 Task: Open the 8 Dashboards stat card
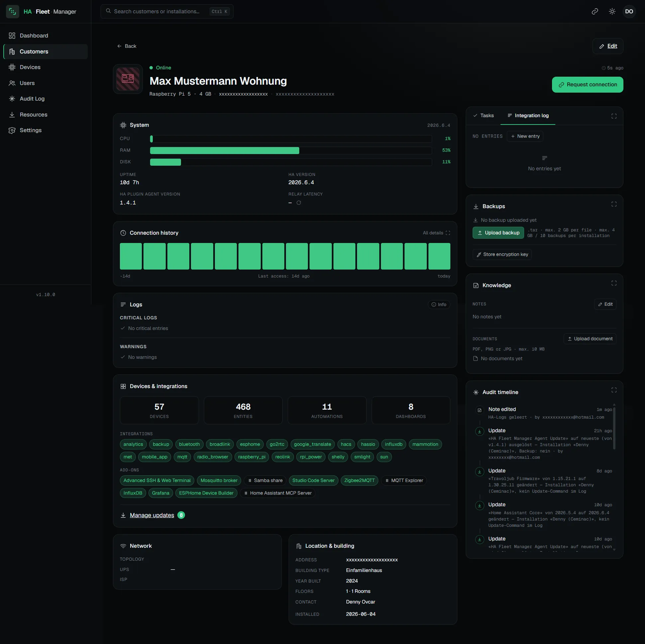(x=411, y=410)
